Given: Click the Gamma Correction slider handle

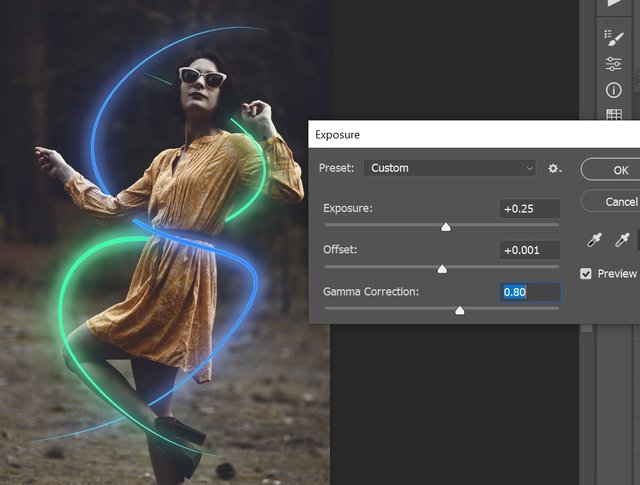Looking at the screenshot, I should click(x=460, y=310).
